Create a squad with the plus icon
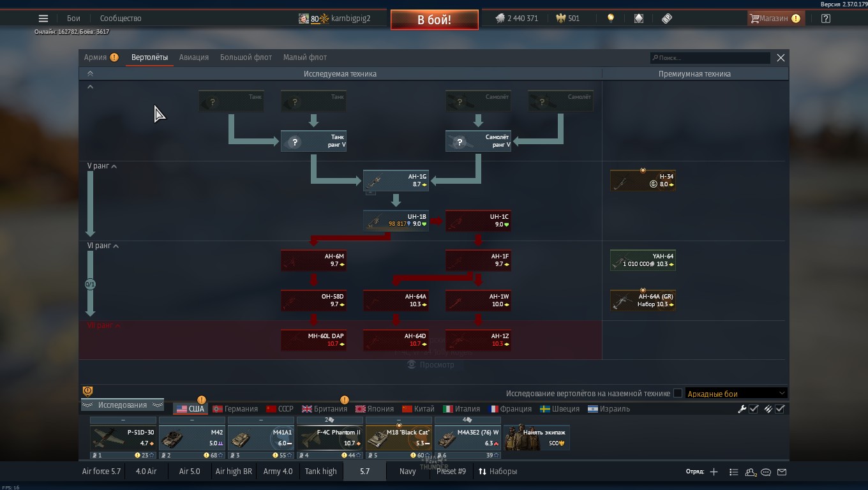The height and width of the screenshot is (490, 868). click(x=714, y=472)
